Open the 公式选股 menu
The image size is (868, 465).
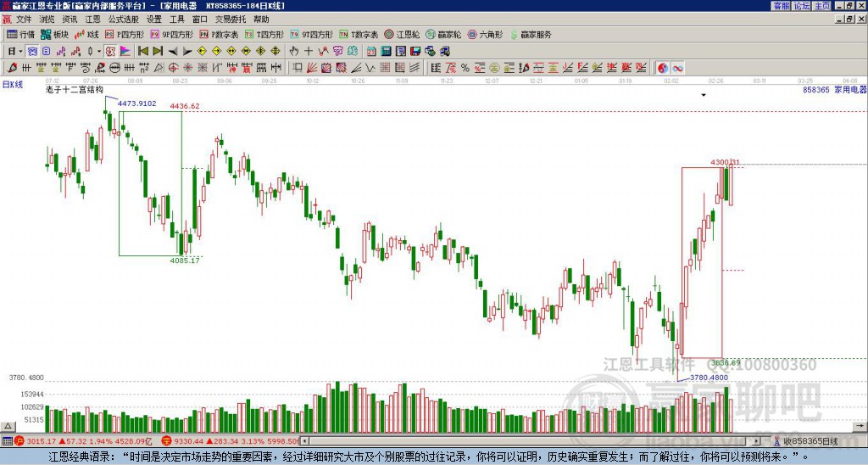coord(124,20)
